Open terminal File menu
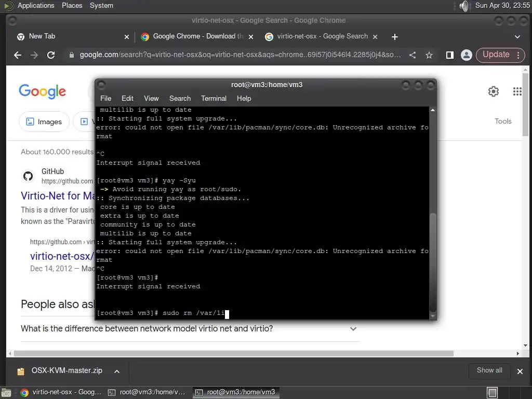This screenshot has height=399, width=532. pos(105,98)
